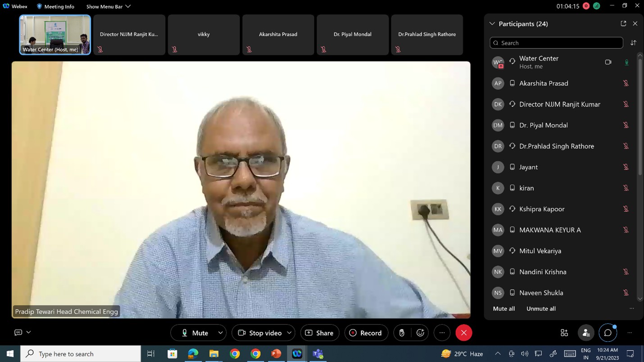Open the reactions emoji picker
This screenshot has width=644, height=362.
(420, 333)
